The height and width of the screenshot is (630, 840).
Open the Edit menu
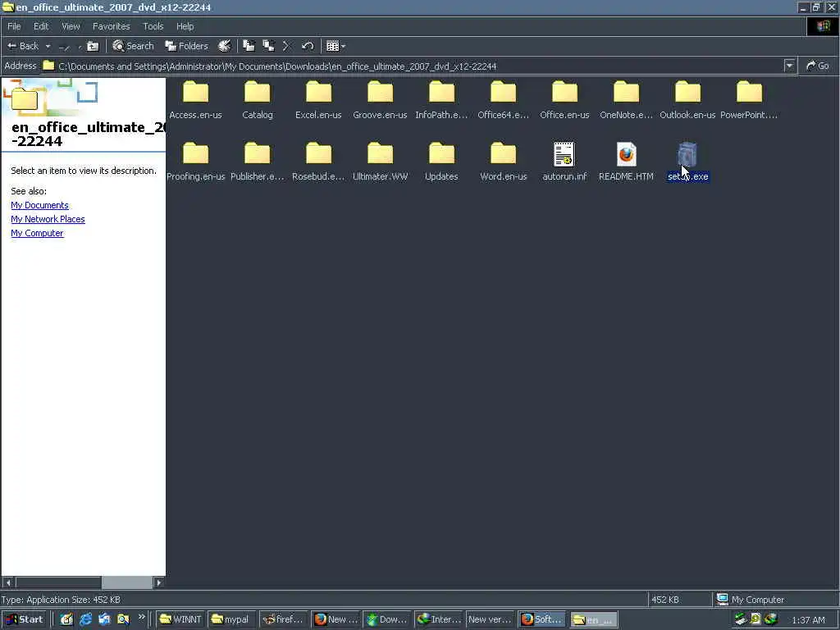click(x=41, y=26)
